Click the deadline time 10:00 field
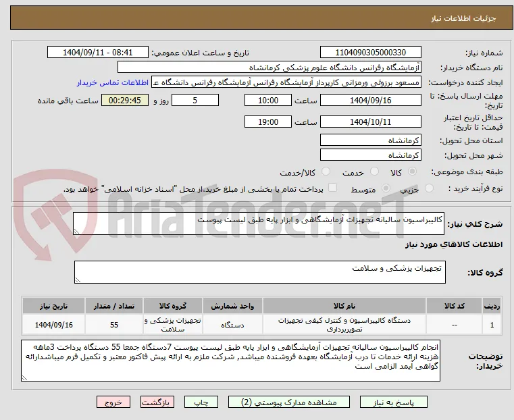Screen dimensions: 514x420 point(268,100)
